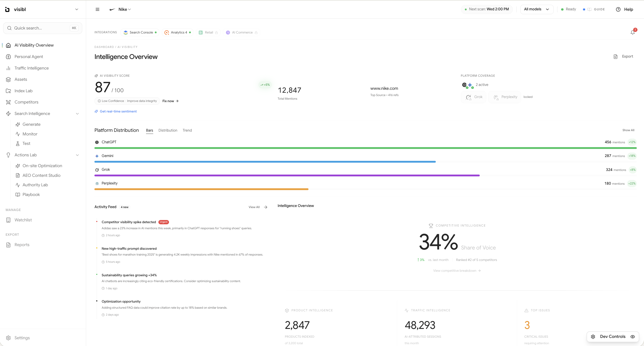Screen dimensions: 644x346
Task: Switch to the Trend tab
Action: (187, 130)
